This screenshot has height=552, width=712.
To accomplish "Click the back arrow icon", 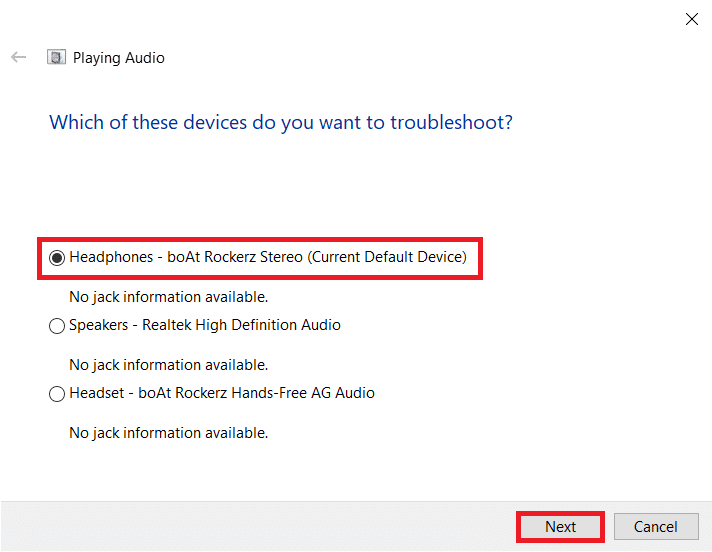I will point(18,58).
